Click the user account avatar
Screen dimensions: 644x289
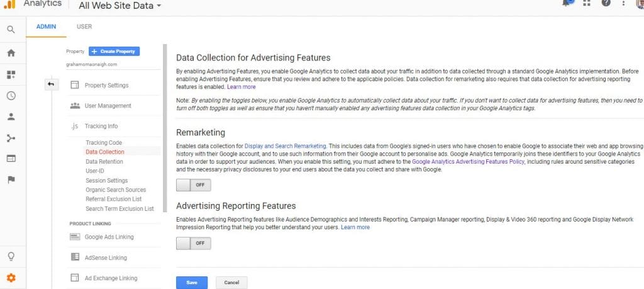coord(641,3)
